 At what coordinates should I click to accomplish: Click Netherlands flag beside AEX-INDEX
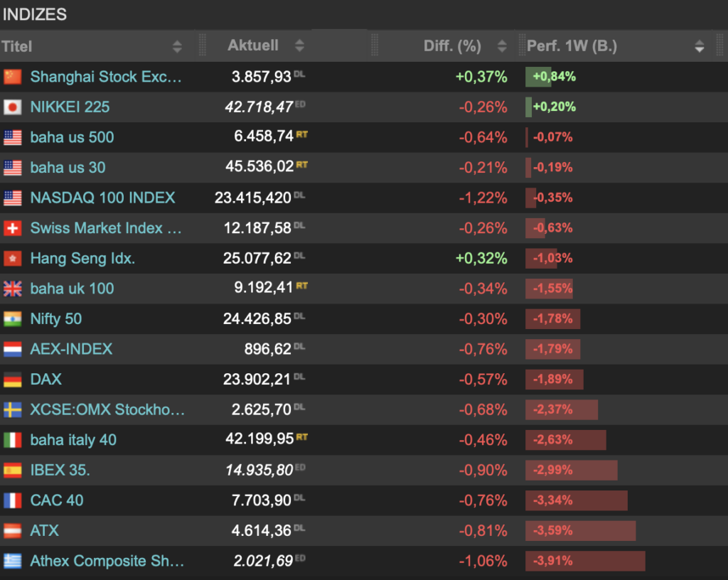point(13,350)
